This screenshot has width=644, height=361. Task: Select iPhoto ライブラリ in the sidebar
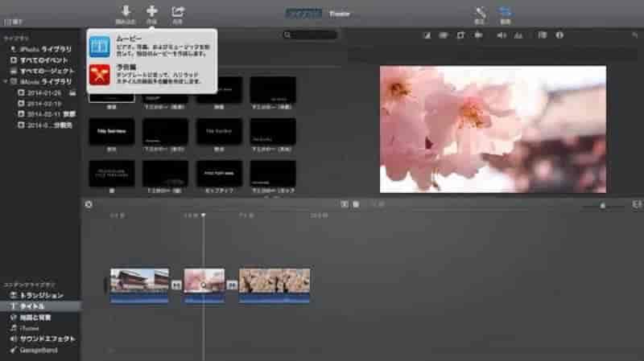coord(41,49)
